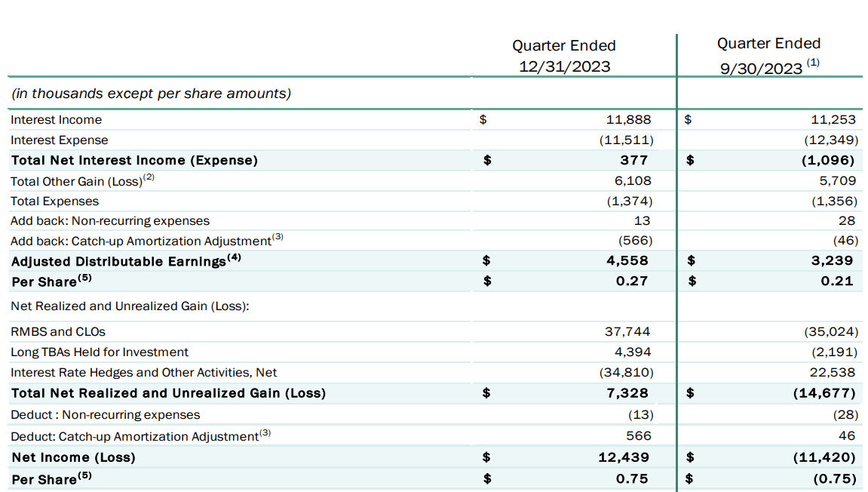Select add-back non-recurring value 28

847,221
